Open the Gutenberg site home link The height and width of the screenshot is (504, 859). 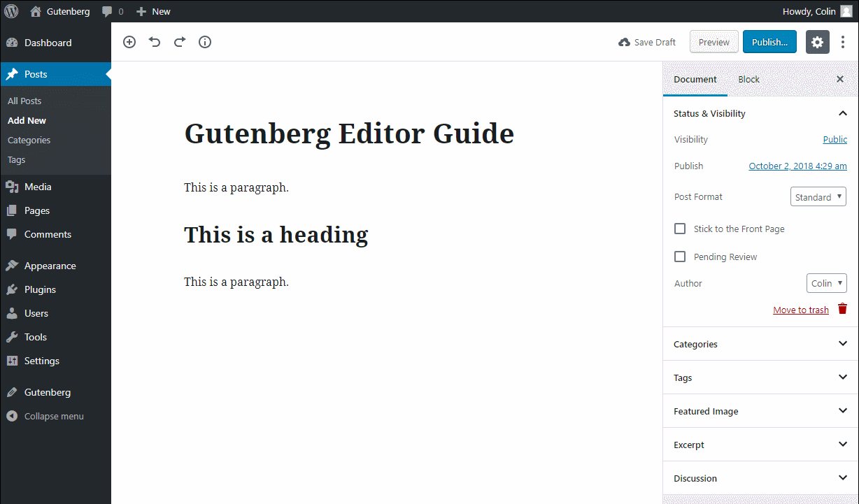pos(60,11)
